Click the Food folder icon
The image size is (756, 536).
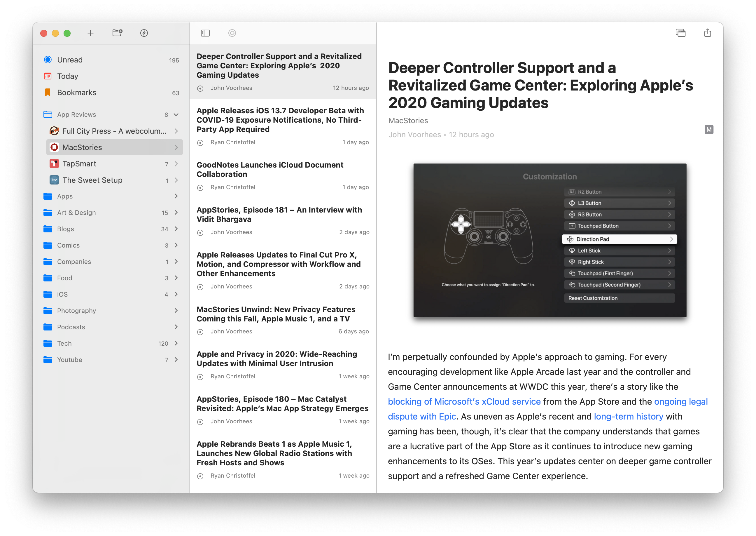pyautogui.click(x=48, y=278)
